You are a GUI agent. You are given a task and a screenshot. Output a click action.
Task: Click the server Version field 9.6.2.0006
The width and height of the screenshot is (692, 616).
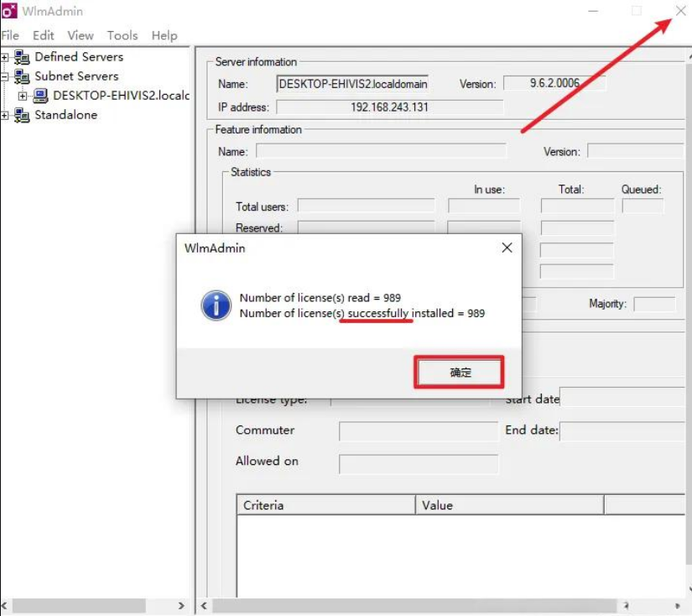pyautogui.click(x=554, y=83)
